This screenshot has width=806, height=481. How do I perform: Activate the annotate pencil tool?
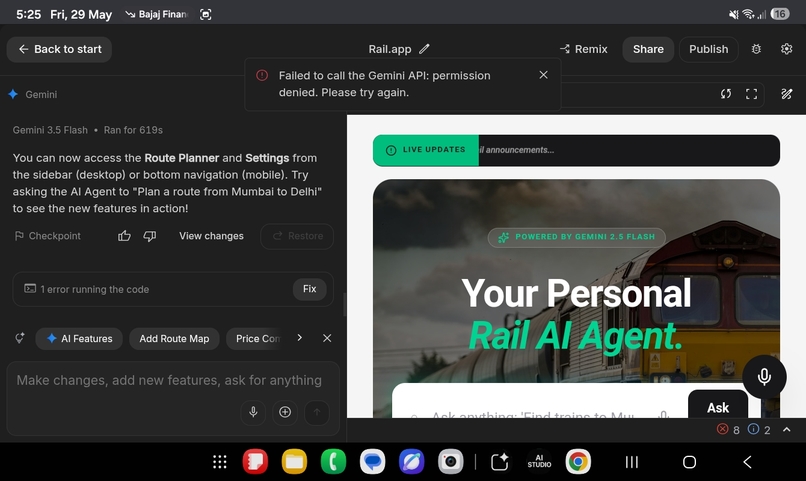click(x=786, y=94)
